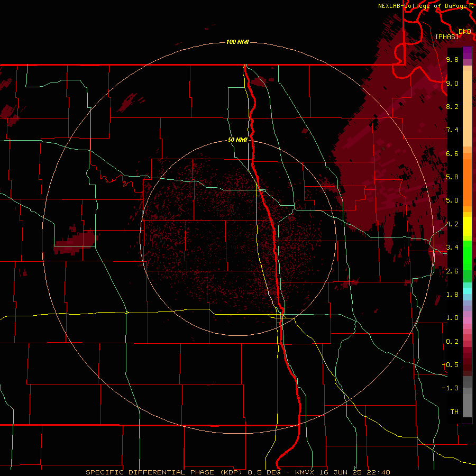Click the 5.8 legend value

(452, 177)
